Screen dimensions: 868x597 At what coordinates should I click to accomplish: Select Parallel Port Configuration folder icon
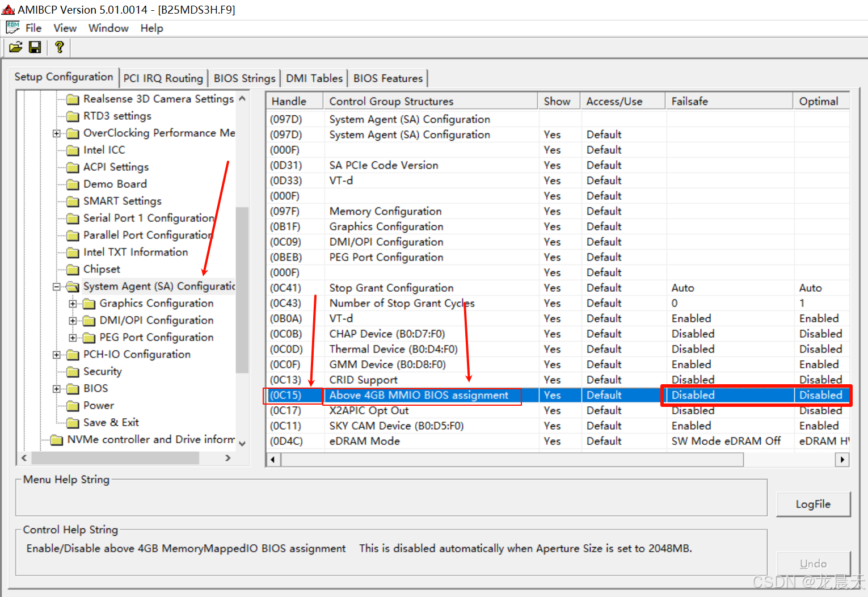[x=73, y=236]
